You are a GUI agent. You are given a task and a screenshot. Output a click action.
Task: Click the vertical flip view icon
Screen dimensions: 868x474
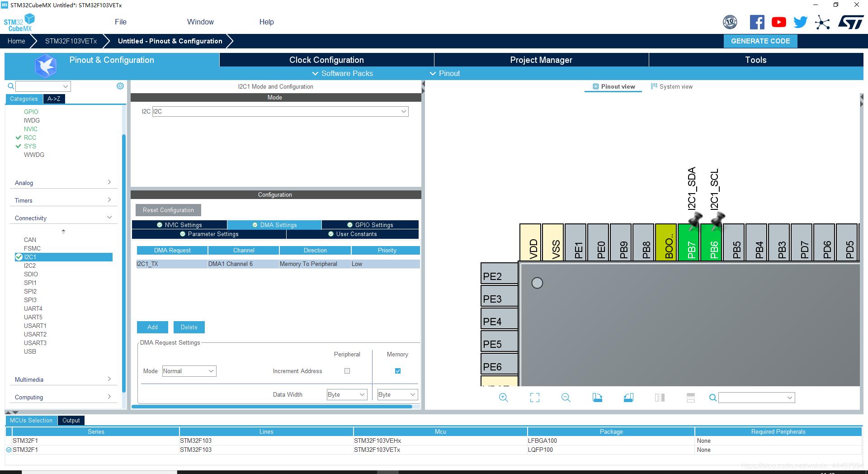660,398
